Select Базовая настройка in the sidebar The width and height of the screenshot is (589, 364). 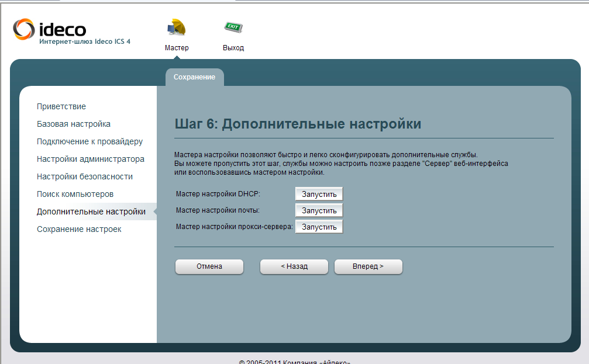(74, 124)
